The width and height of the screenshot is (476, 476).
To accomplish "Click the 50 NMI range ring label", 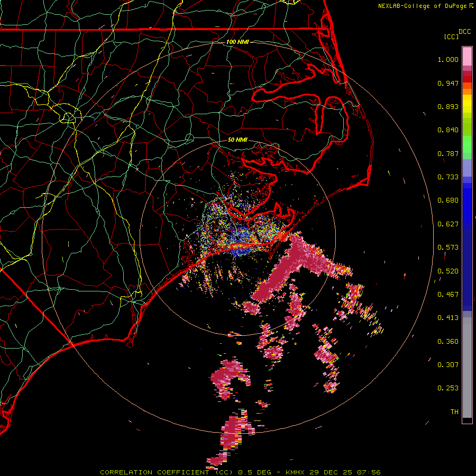I will pyautogui.click(x=237, y=140).
